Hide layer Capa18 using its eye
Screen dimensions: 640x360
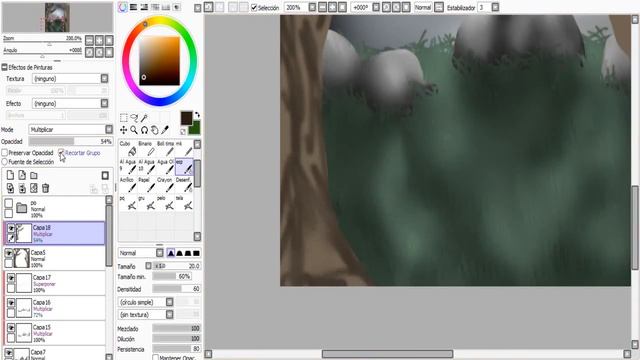pos(11,228)
